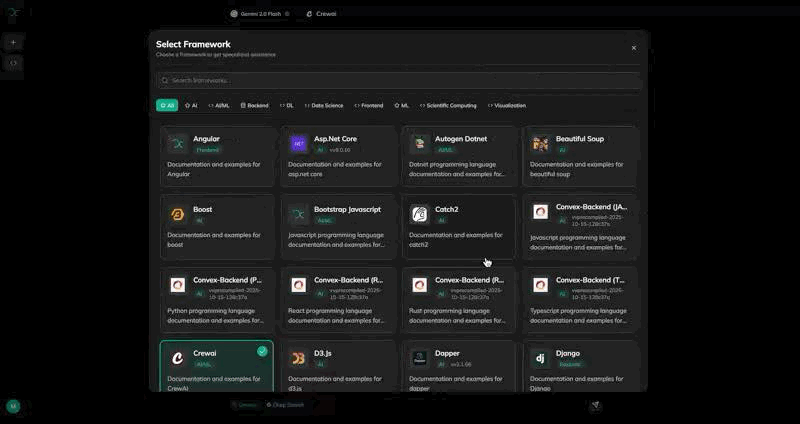
Task: Click the Catch2 logo icon
Action: click(x=419, y=214)
